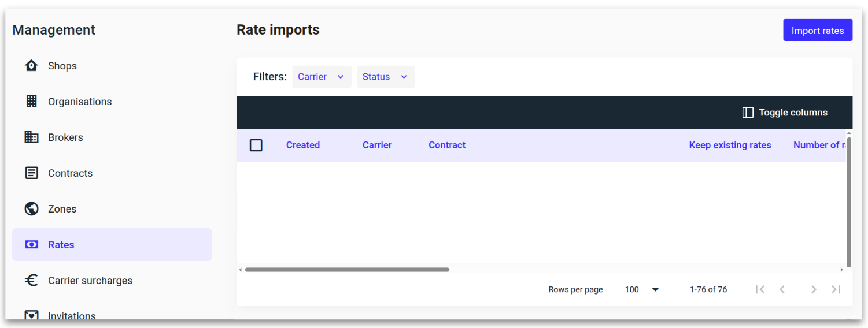The height and width of the screenshot is (328, 868).
Task: Click the Contracts document icon
Action: [x=31, y=173]
